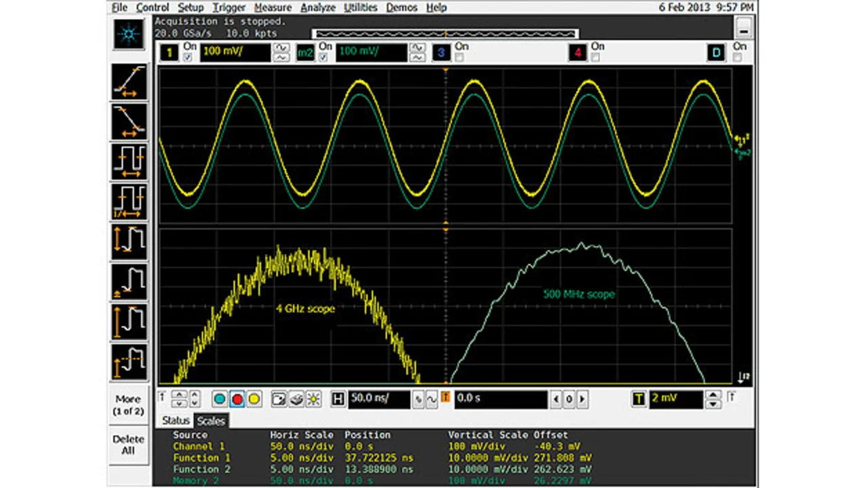Viewport: 868px width, 488px height.
Task: Increase channel 1 vertical scale
Action: pos(281,48)
